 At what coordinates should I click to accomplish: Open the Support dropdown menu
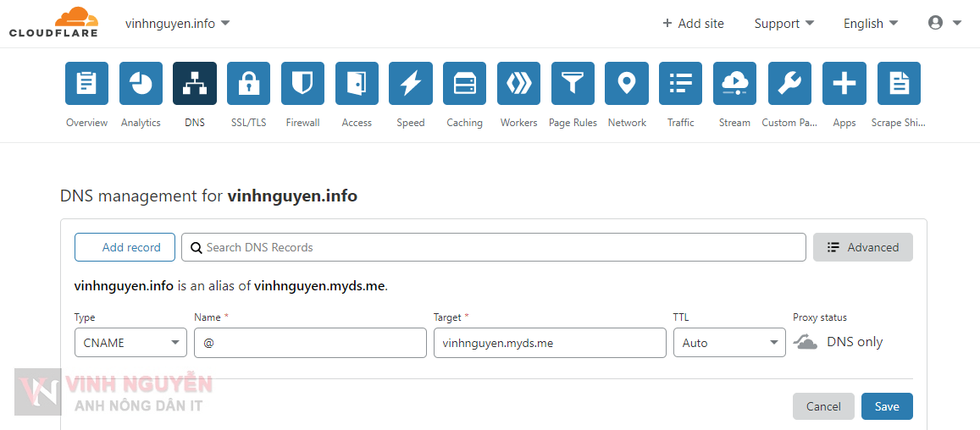click(784, 23)
